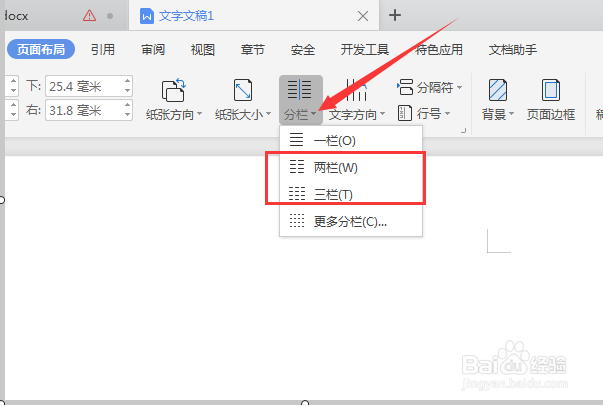The height and width of the screenshot is (405, 603).
Task: Click the WPS document icon on tab
Action: pyautogui.click(x=147, y=16)
